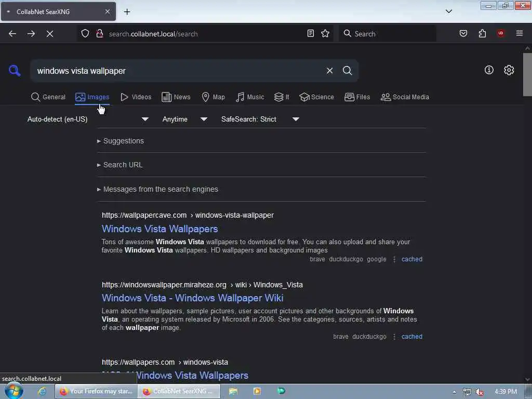The height and width of the screenshot is (399, 532).
Task: Open the Extensions puzzle icon
Action: click(482, 33)
